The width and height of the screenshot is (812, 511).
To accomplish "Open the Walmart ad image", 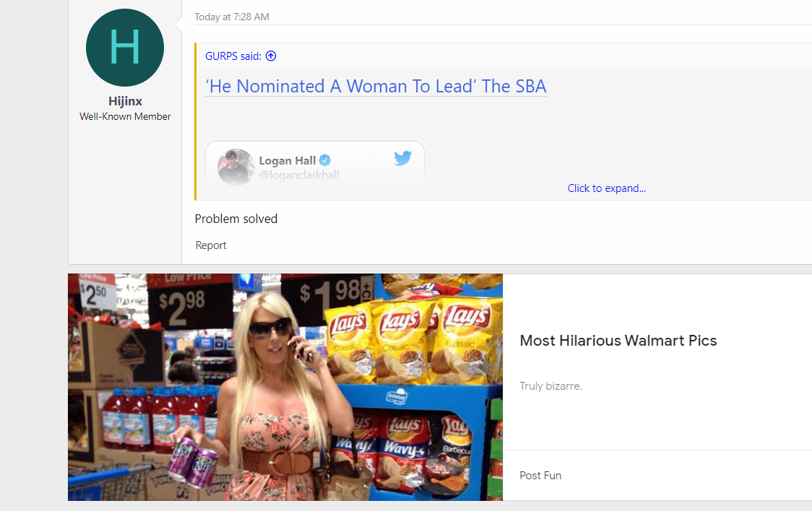I will [285, 387].
